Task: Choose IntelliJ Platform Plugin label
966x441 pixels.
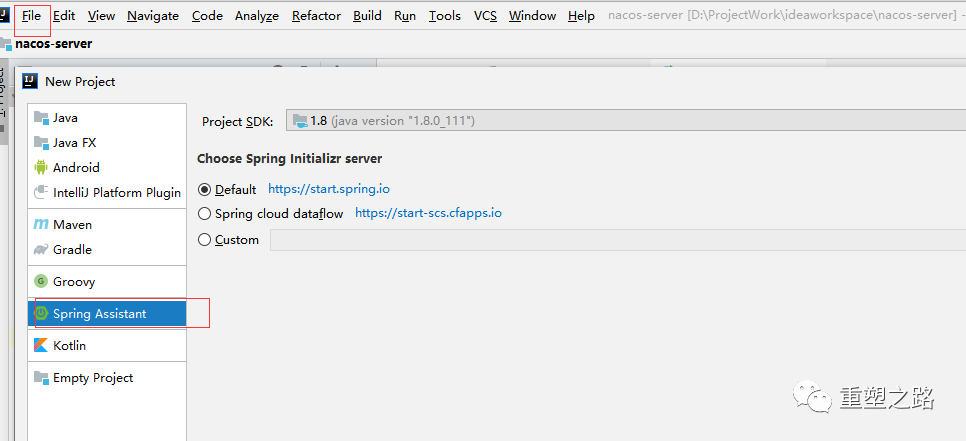Action: coord(117,193)
